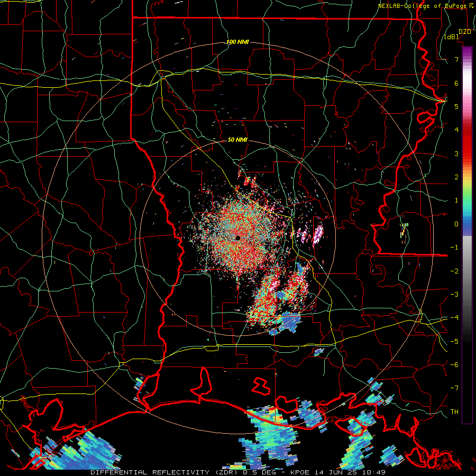Click the "-6" value on the color scale
The height and width of the screenshot is (476, 476).
(x=454, y=364)
